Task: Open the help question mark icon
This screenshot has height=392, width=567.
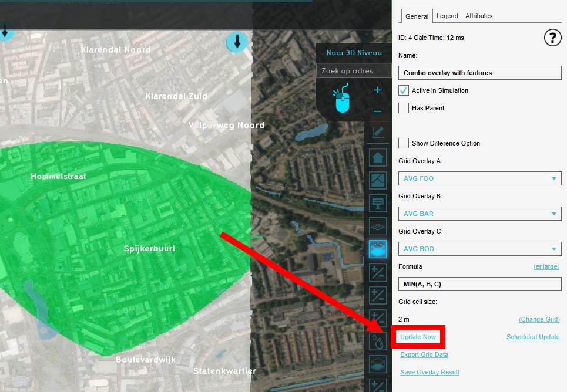Action: pos(552,38)
